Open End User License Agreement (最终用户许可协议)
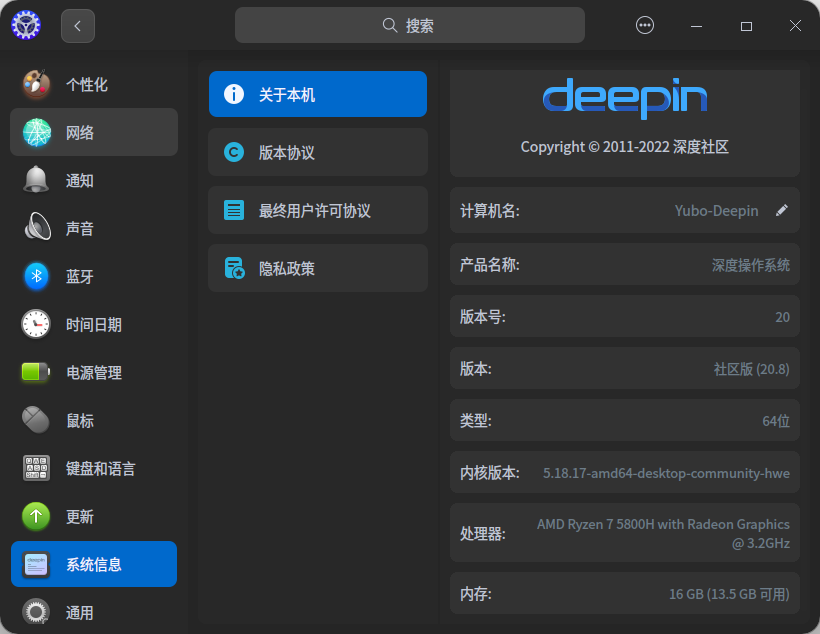This screenshot has height=634, width=820. click(x=317, y=211)
